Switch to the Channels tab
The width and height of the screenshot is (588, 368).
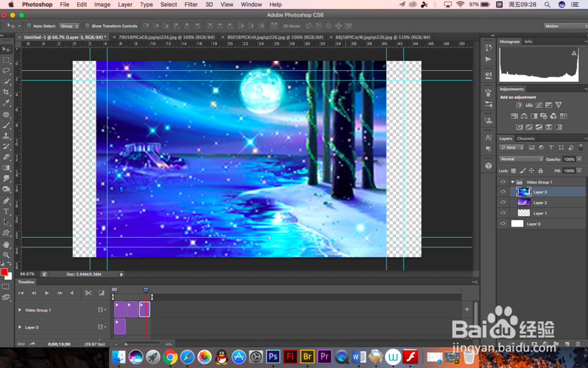pyautogui.click(x=526, y=138)
